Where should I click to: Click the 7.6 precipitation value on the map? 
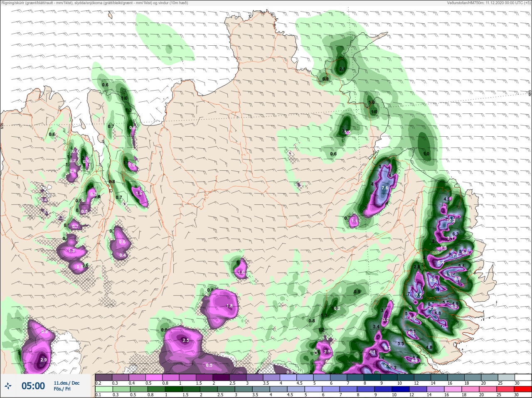[385, 188]
